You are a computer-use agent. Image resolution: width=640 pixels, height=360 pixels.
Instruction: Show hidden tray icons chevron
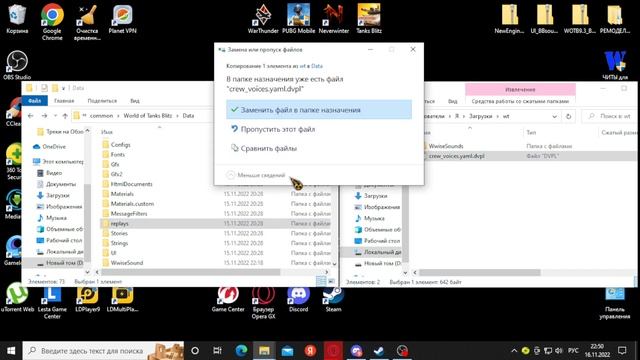[x=514, y=351]
